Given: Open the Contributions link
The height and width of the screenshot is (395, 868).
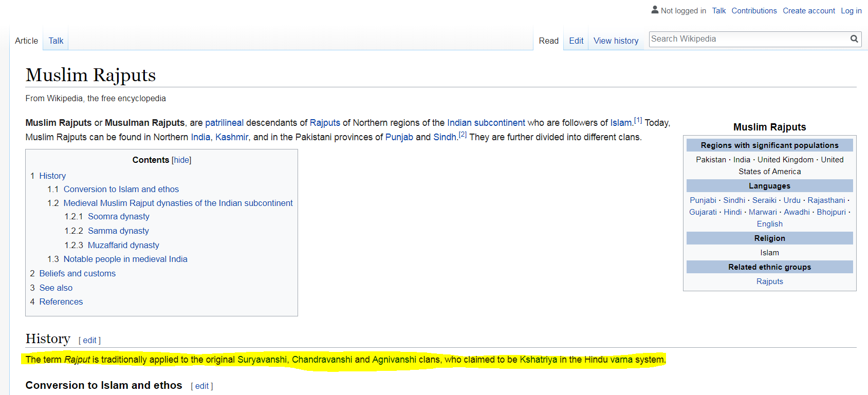Looking at the screenshot, I should (x=754, y=11).
